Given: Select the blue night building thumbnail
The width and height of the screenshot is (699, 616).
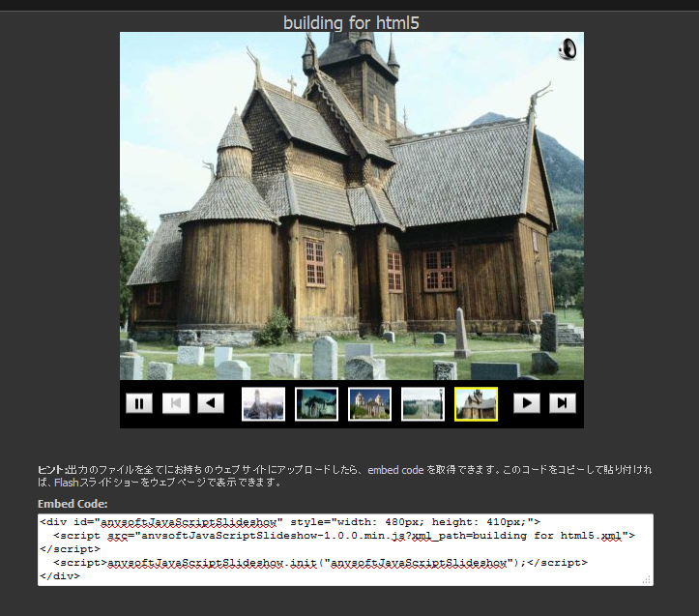Looking at the screenshot, I should coord(316,404).
